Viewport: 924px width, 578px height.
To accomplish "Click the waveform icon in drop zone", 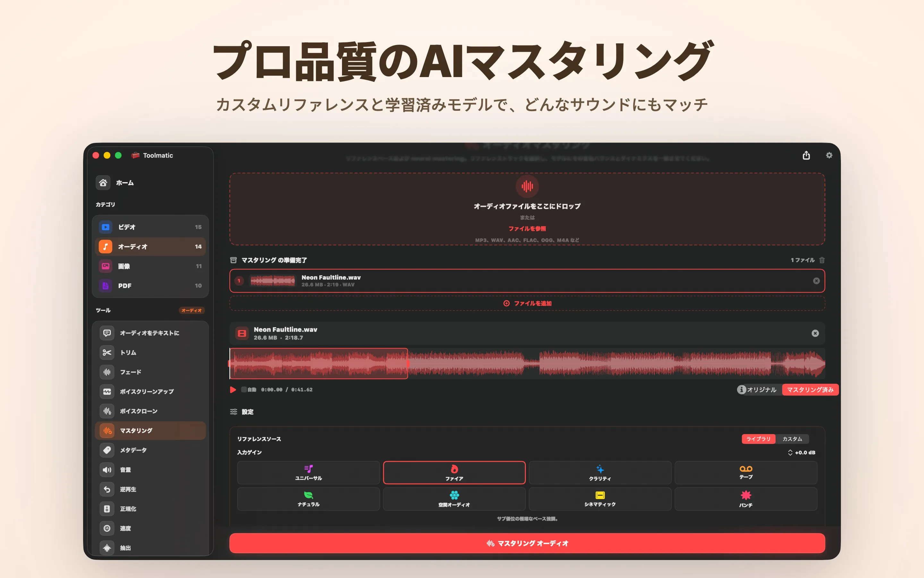I will click(527, 186).
